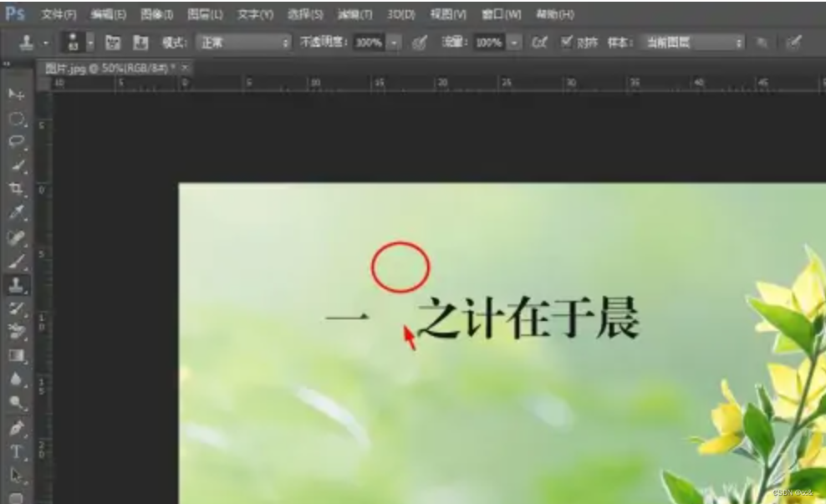Select the Dodge tool
The height and width of the screenshot is (504, 826).
pos(17,404)
